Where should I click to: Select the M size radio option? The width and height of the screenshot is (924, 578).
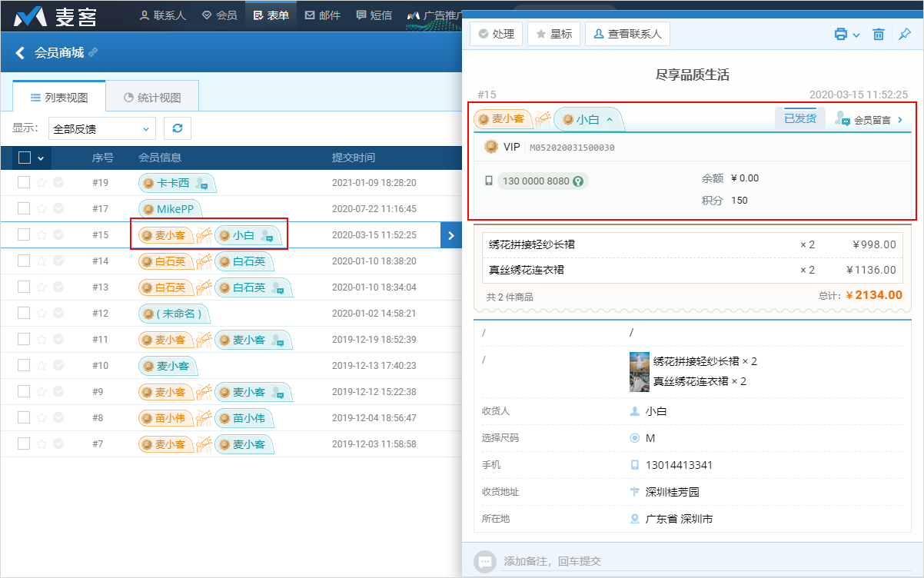(635, 438)
